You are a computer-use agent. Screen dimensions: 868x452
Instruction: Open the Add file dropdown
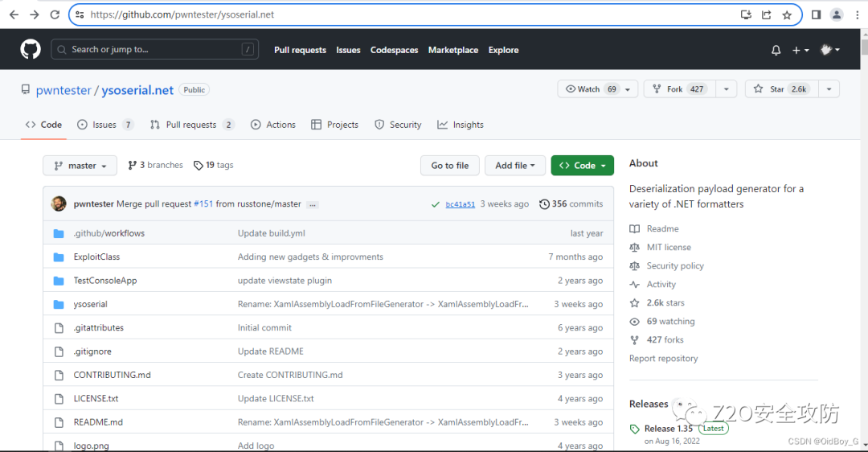point(515,166)
